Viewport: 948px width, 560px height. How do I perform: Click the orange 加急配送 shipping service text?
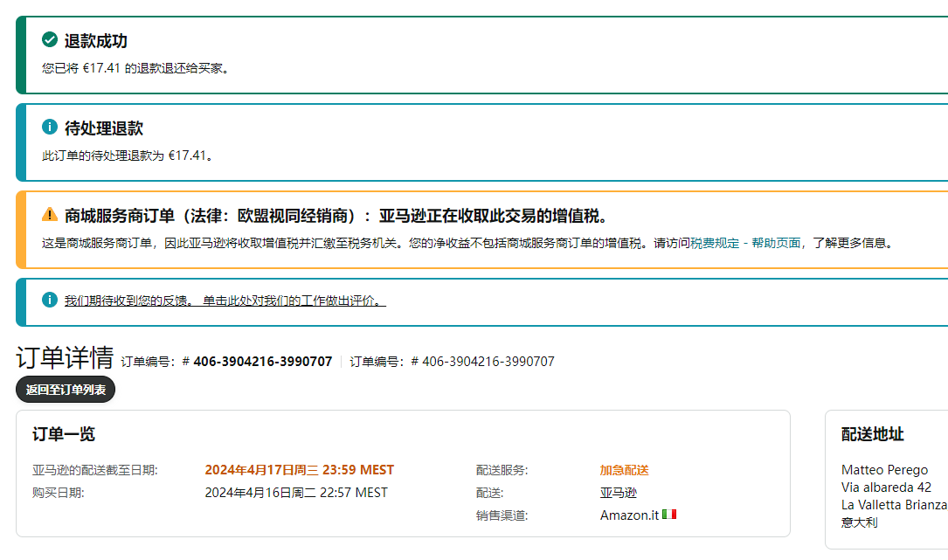coord(624,470)
